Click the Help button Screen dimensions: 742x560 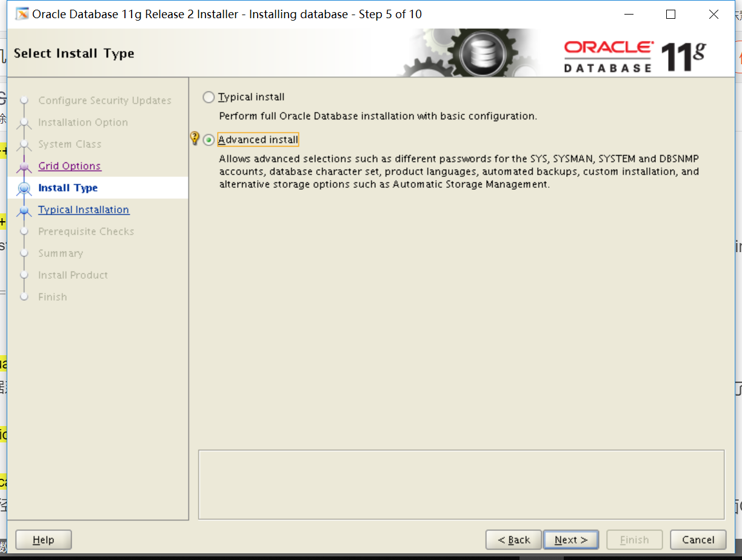tap(44, 540)
